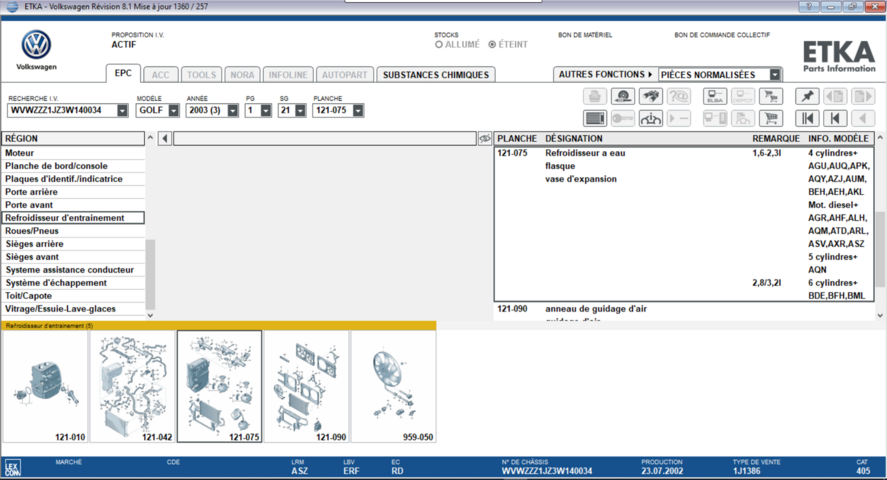The height and width of the screenshot is (480, 887).
Task: Click the DEPOT icon
Action: [743, 96]
